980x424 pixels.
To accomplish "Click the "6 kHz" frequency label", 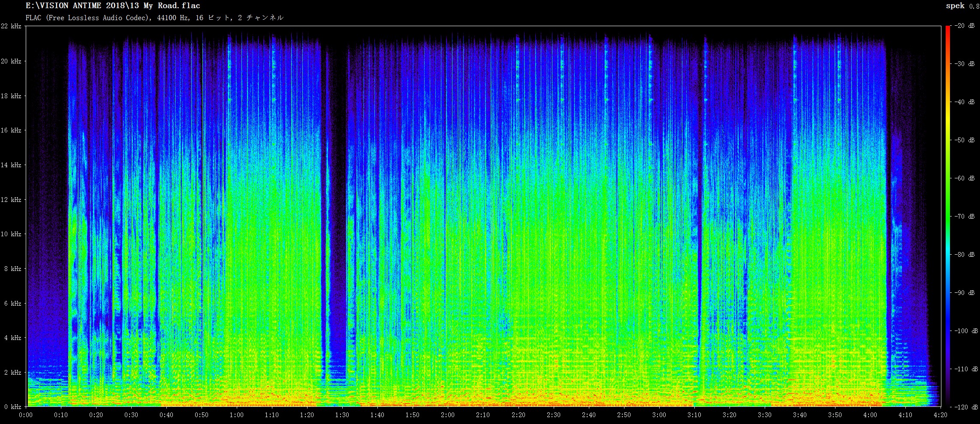I will [x=12, y=304].
